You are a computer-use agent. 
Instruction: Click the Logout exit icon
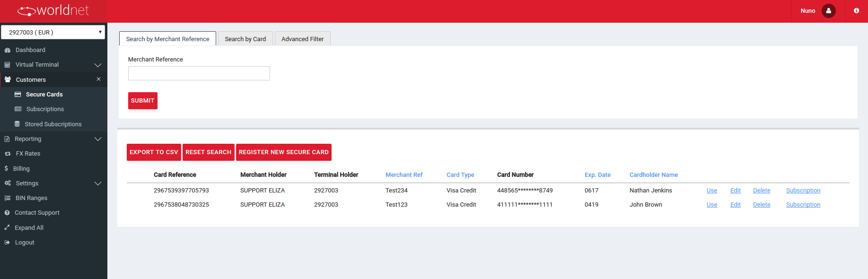coord(7,243)
